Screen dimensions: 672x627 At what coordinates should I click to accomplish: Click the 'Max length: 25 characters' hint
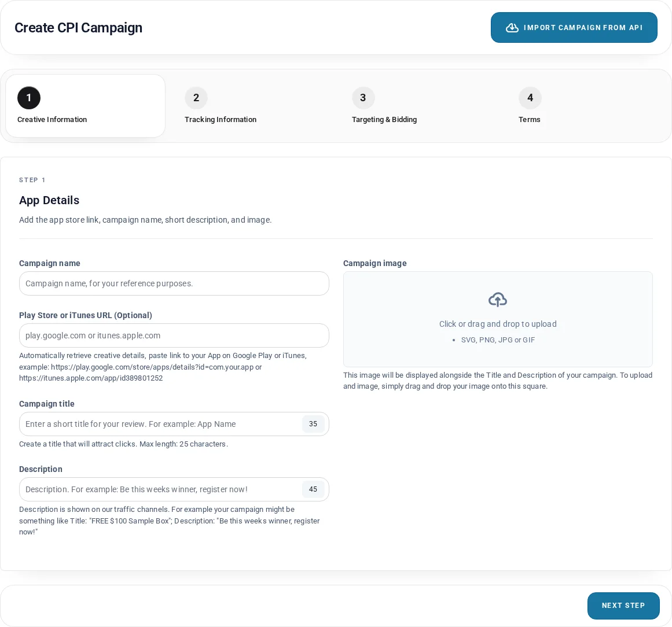(x=183, y=444)
